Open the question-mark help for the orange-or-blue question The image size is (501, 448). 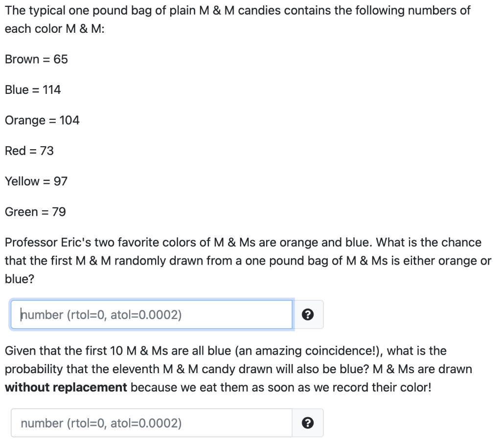[308, 314]
